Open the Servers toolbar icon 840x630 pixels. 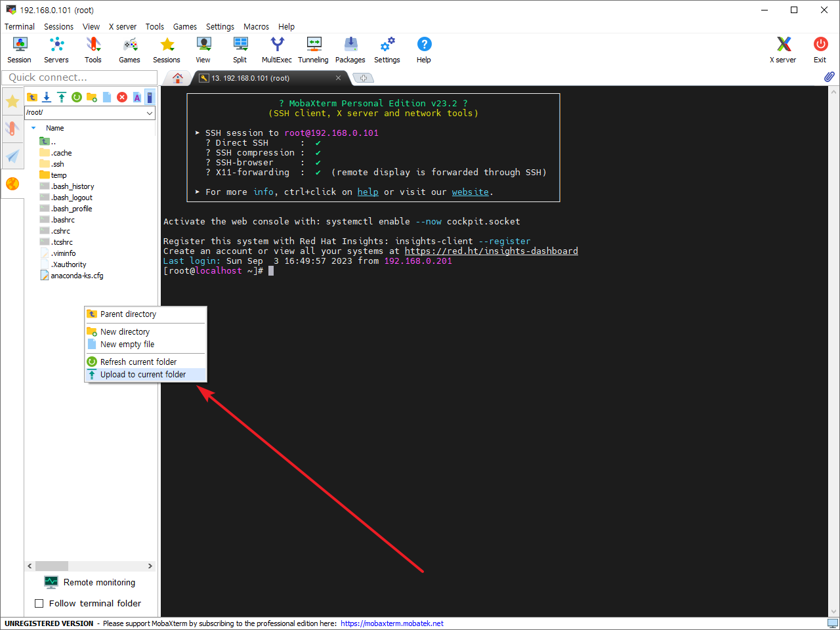tap(56, 50)
